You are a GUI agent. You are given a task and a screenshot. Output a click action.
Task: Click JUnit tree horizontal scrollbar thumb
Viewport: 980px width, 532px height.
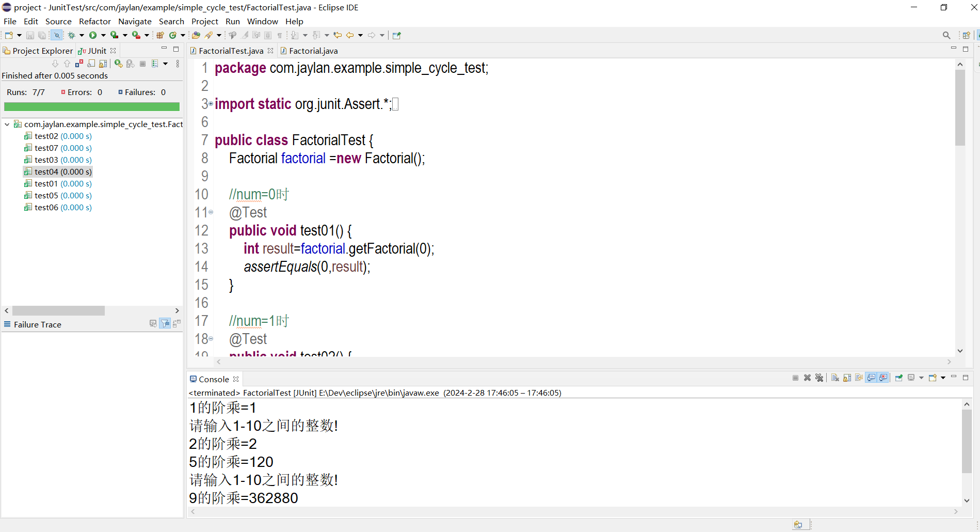pos(58,310)
